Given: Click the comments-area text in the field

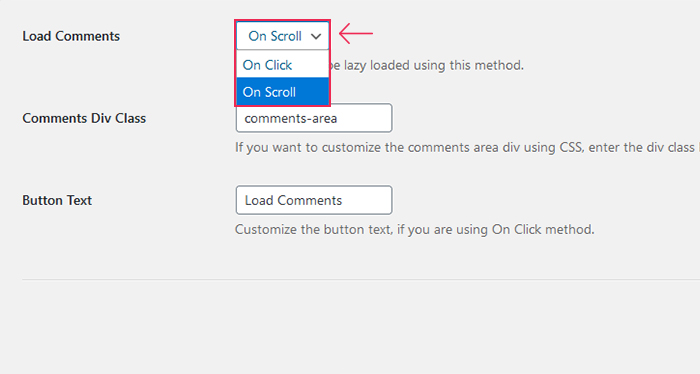Looking at the screenshot, I should 291,119.
